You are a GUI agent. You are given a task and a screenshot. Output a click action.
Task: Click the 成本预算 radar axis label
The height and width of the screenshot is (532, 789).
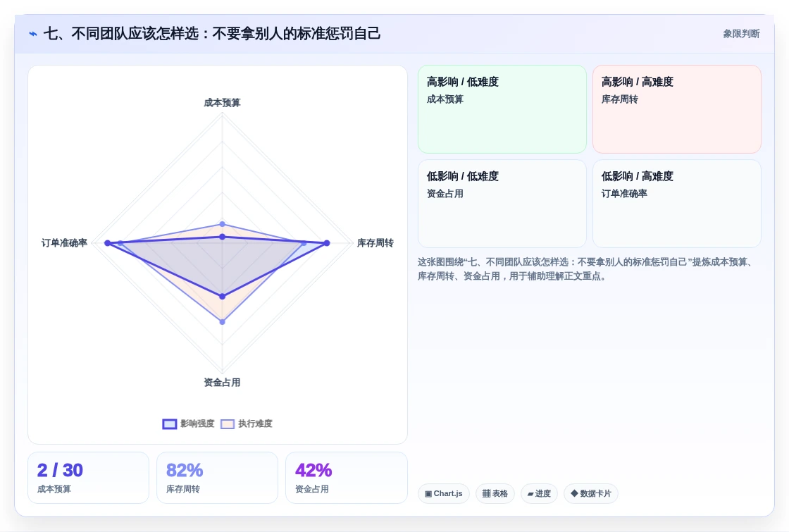click(222, 103)
